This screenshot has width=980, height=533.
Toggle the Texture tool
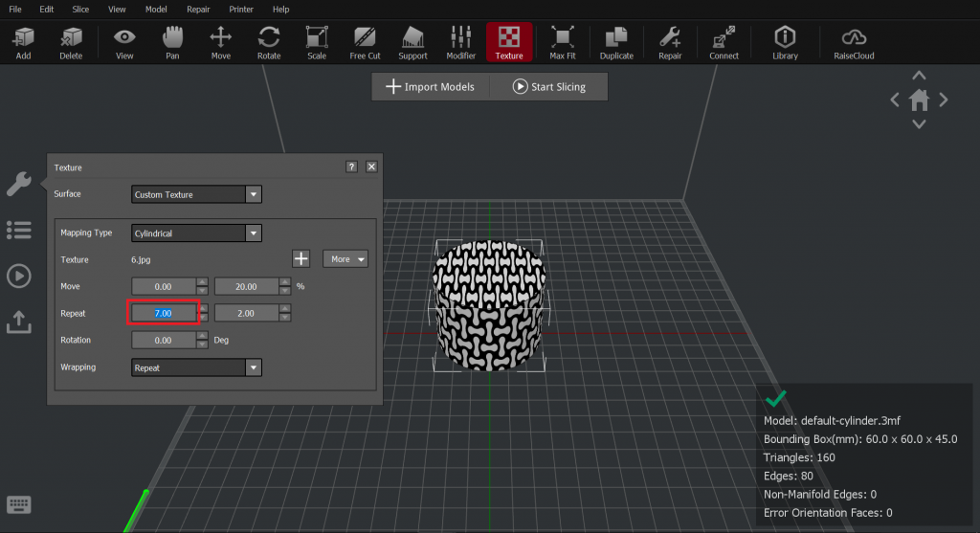(x=509, y=42)
